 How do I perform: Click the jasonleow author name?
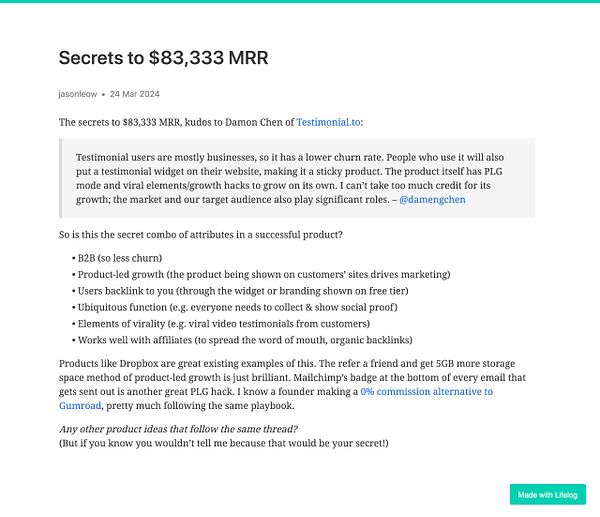click(77, 94)
